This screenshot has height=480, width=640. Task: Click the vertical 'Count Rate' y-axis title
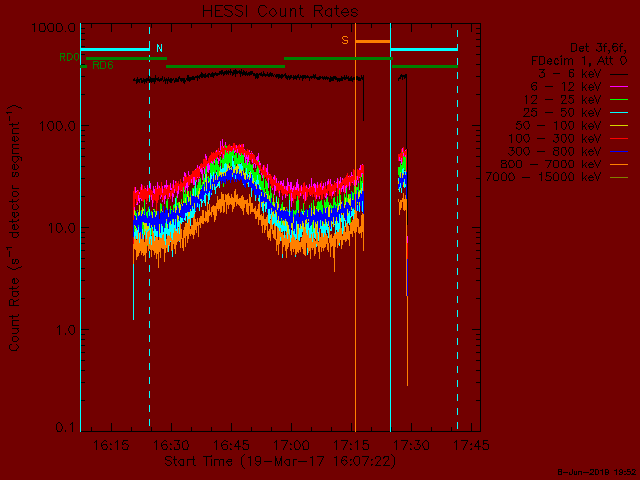click(14, 228)
